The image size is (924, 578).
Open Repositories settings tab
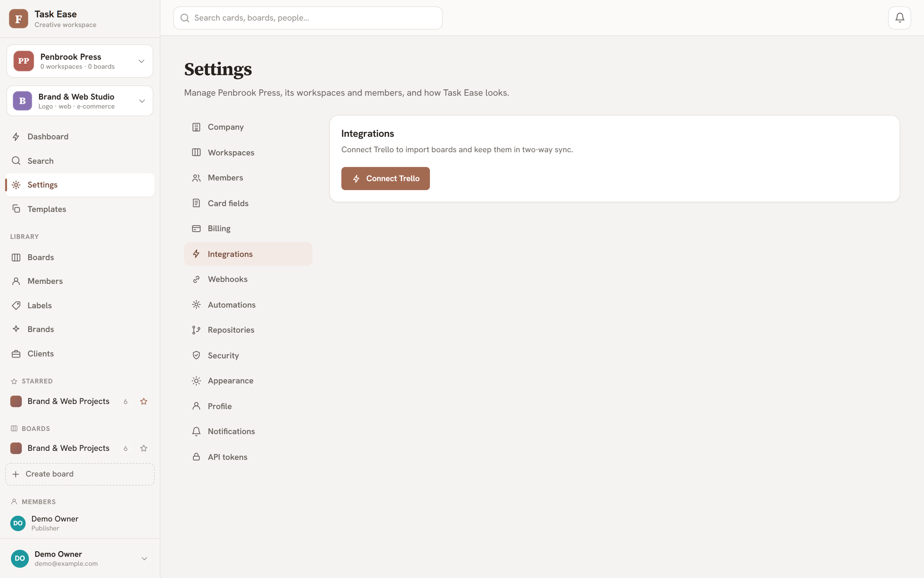248,330
